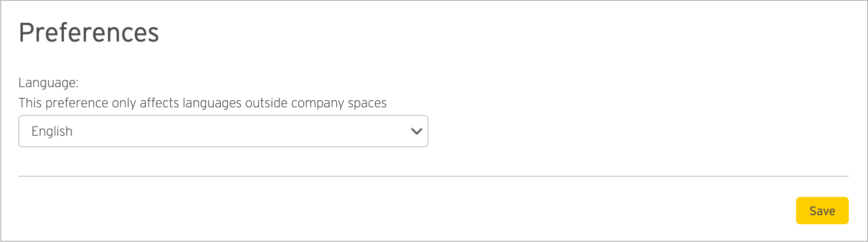Click the word 'languages' in the hint line
This screenshot has height=242, width=868.
pyautogui.click(x=212, y=104)
